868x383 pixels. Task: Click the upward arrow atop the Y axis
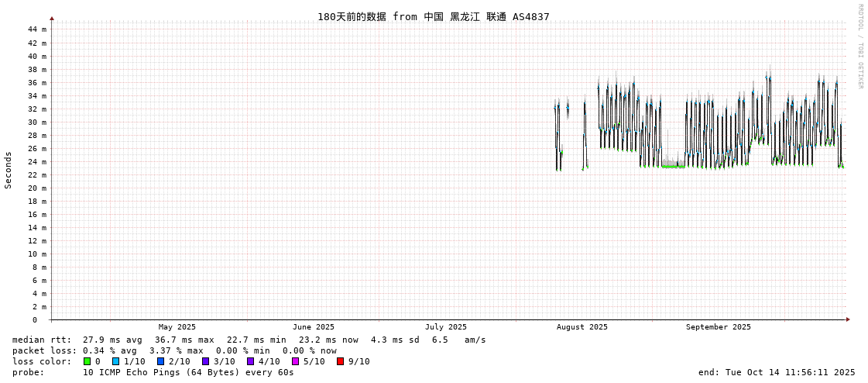pyautogui.click(x=52, y=18)
